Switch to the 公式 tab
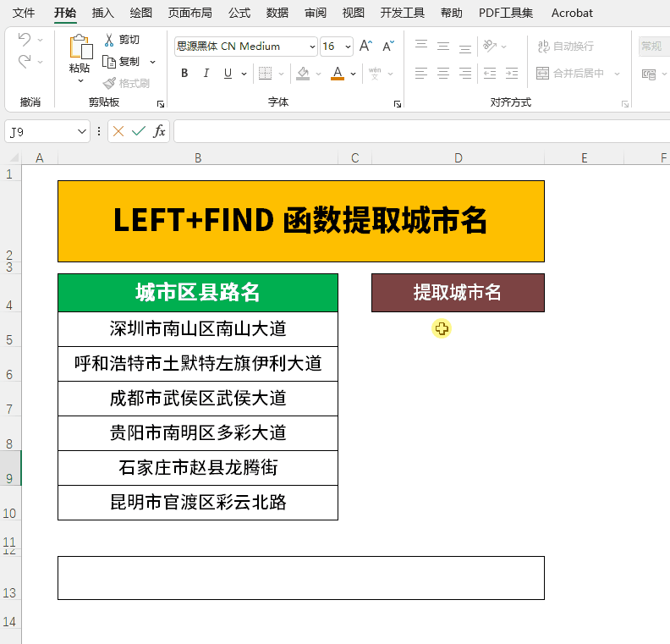This screenshot has height=644, width=670. point(239,13)
